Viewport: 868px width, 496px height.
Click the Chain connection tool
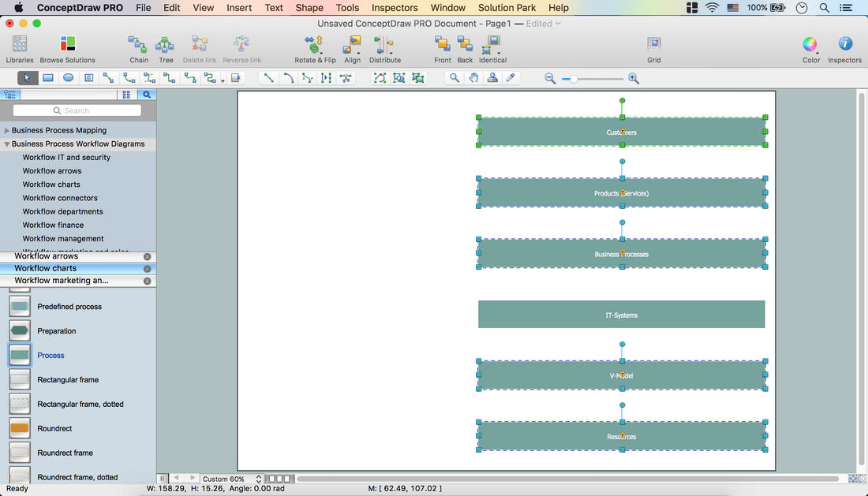138,49
